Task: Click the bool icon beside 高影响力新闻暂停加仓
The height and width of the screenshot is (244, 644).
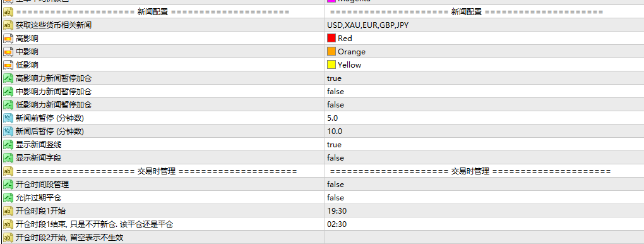Action: pos(8,78)
